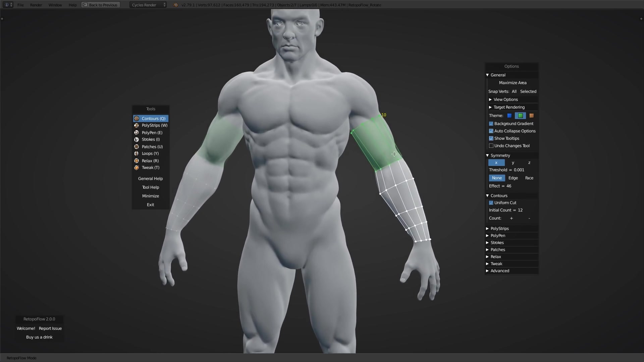The image size is (644, 362).
Task: Select the Patches tool icon
Action: point(137,146)
